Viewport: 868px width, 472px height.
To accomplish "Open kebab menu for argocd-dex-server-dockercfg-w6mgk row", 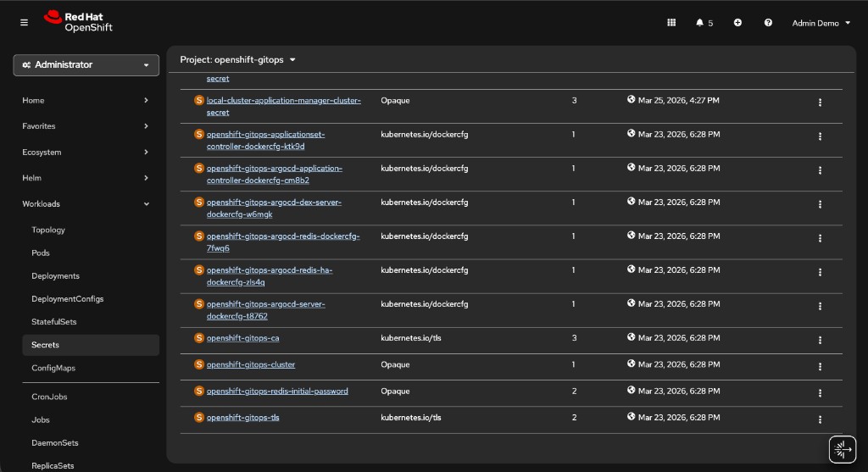I will click(x=820, y=204).
